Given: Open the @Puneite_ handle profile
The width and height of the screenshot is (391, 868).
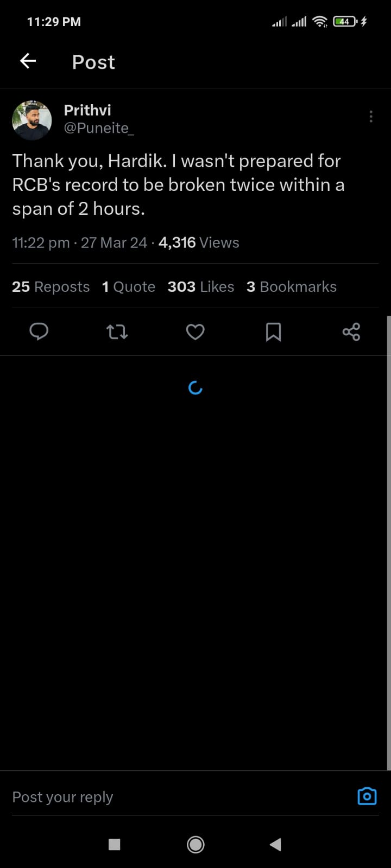Looking at the screenshot, I should click(99, 128).
